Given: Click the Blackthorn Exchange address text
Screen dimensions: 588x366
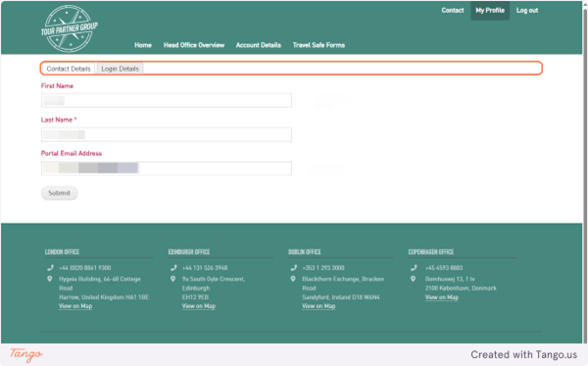Looking at the screenshot, I should (x=343, y=288).
